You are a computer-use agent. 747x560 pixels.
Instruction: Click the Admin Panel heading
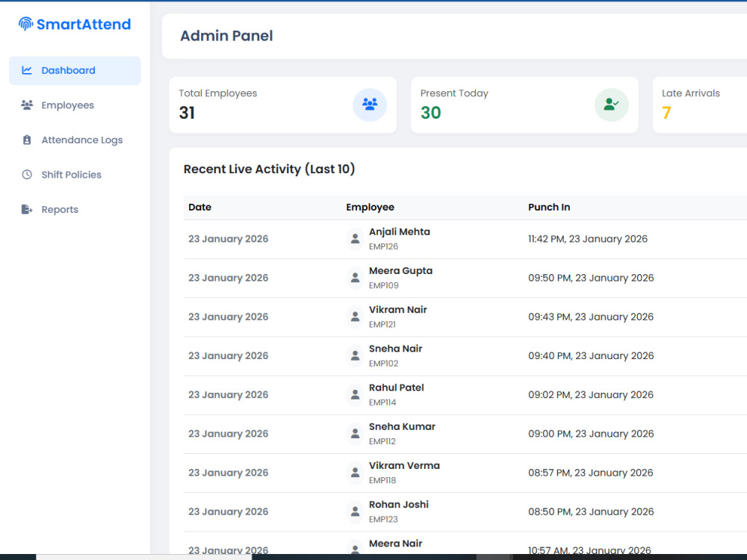(226, 36)
